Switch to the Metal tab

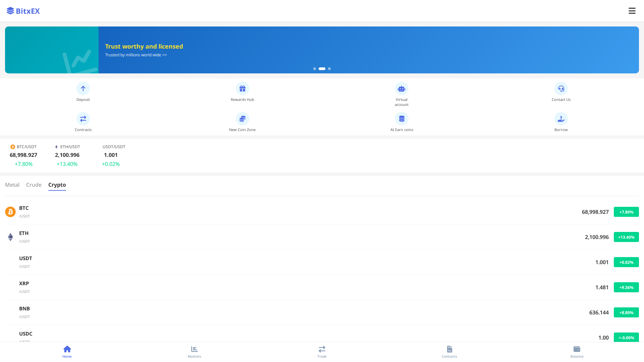pos(12,185)
